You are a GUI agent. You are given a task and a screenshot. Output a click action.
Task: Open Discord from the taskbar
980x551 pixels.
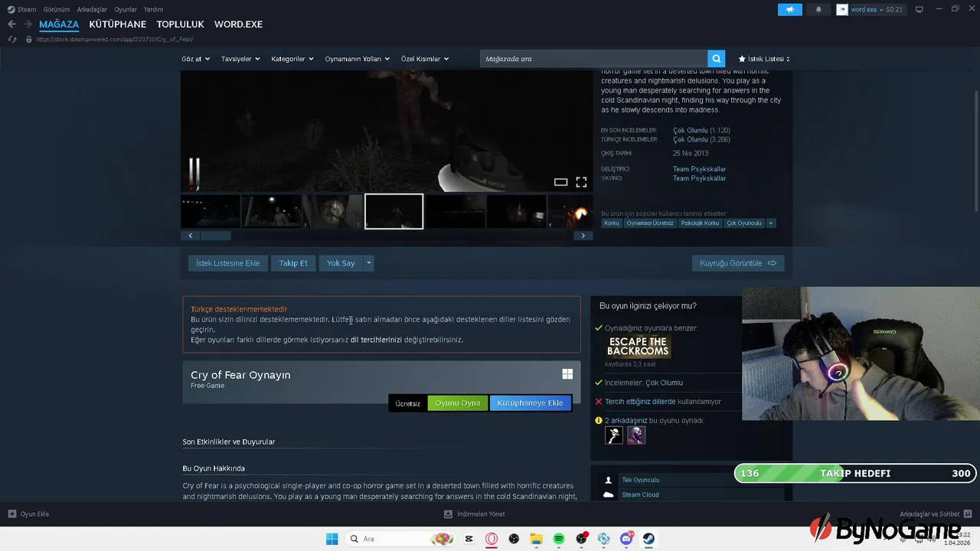pyautogui.click(x=626, y=539)
